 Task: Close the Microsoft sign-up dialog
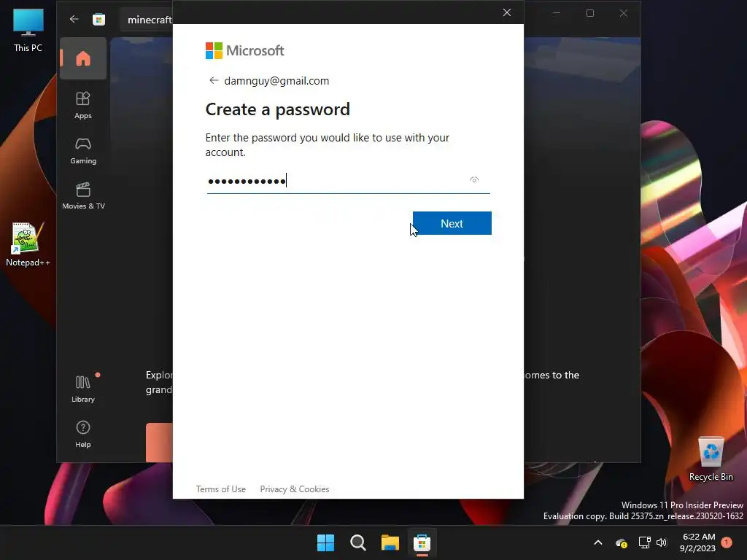(507, 12)
